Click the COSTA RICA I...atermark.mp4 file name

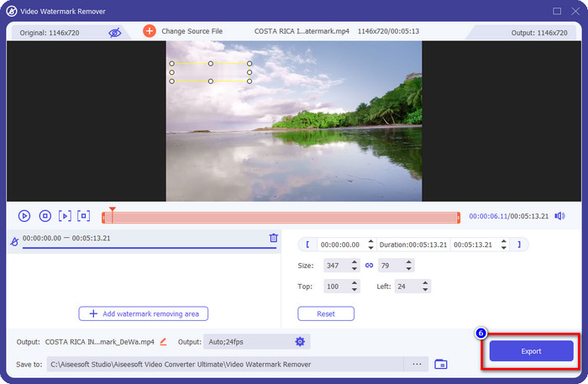pyautogui.click(x=302, y=31)
